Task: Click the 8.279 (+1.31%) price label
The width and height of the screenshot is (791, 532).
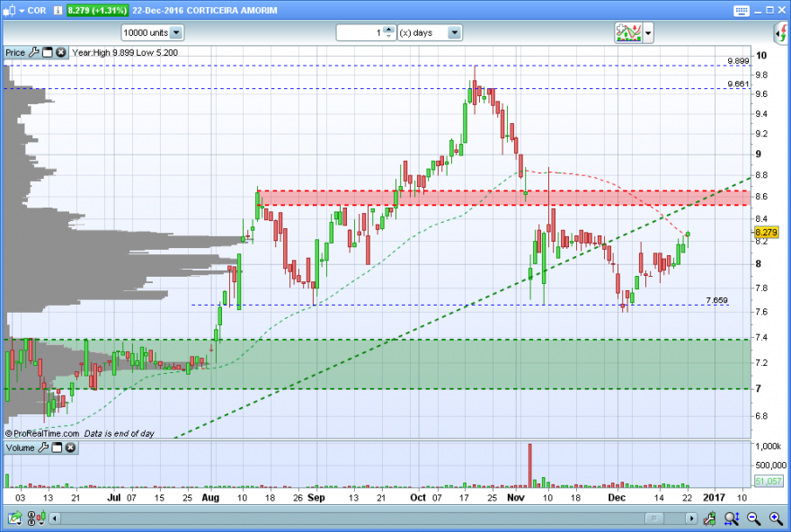Action: point(97,10)
